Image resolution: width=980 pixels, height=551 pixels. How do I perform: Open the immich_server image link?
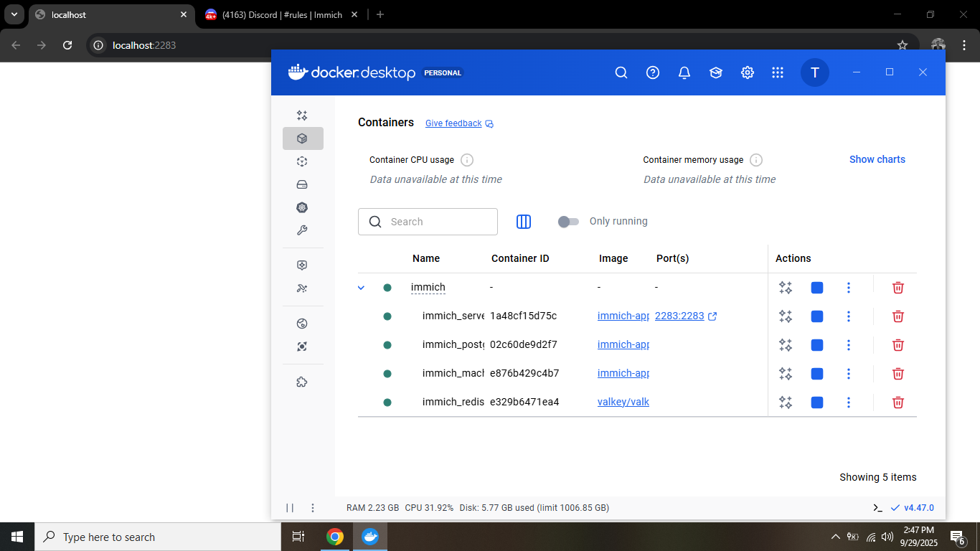tap(623, 316)
